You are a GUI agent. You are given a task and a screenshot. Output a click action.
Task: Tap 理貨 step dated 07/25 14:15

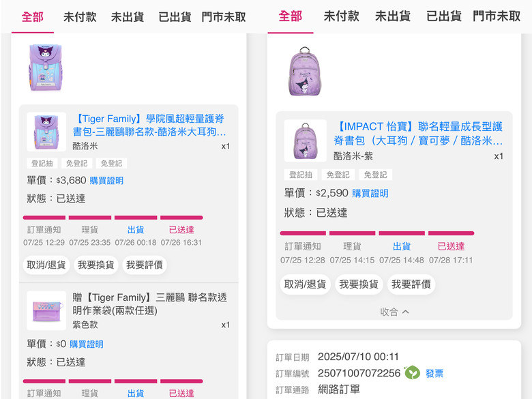tap(352, 246)
